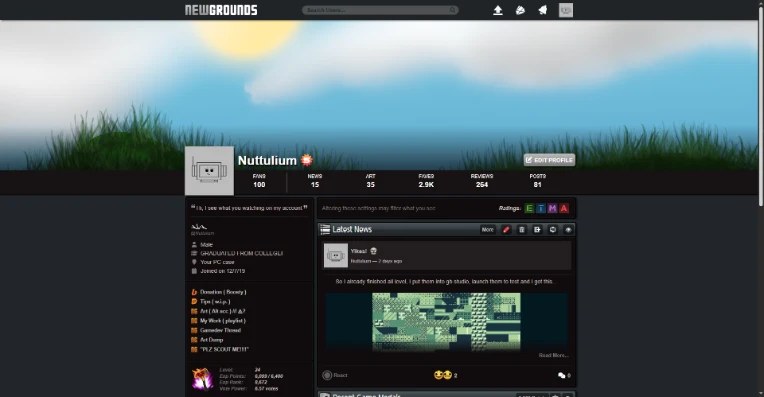
Task: Open the messages inbox envelope icon
Action: pyautogui.click(x=520, y=10)
